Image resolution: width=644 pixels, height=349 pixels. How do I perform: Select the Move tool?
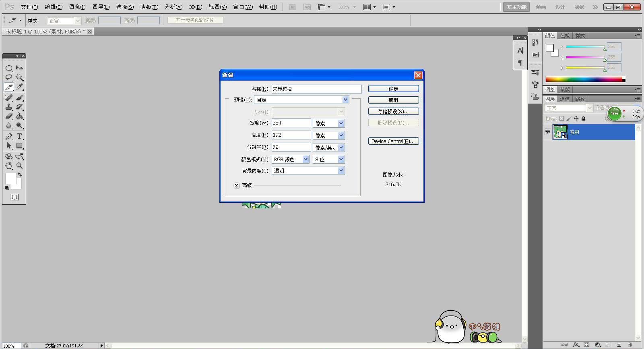(19, 68)
